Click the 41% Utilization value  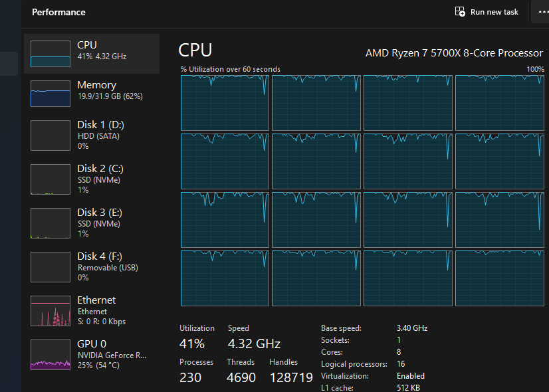click(x=192, y=343)
